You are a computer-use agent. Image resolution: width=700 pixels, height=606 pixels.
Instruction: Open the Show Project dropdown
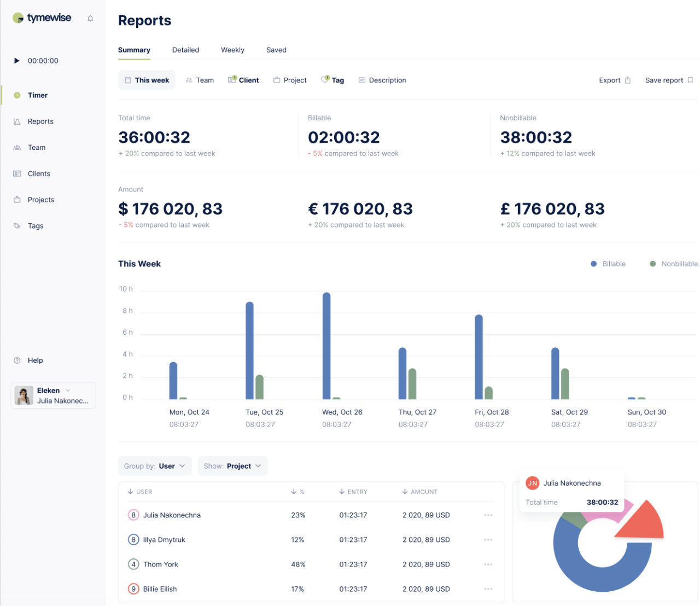232,465
